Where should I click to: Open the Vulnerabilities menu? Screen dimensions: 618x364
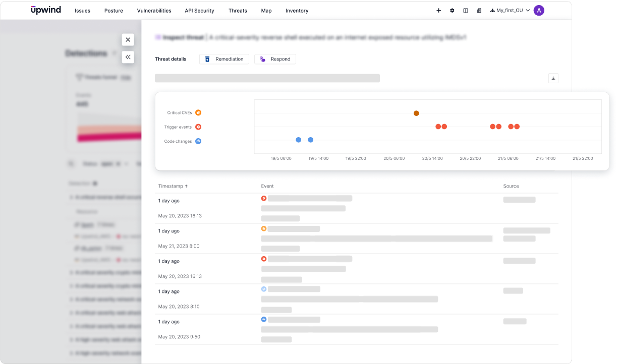(154, 11)
